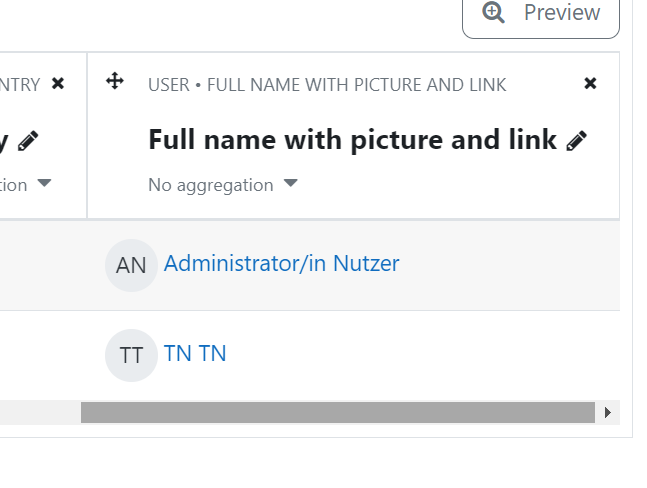Image resolution: width=647 pixels, height=488 pixels.
Task: Open the No aggregation dropdown
Action: (x=223, y=185)
